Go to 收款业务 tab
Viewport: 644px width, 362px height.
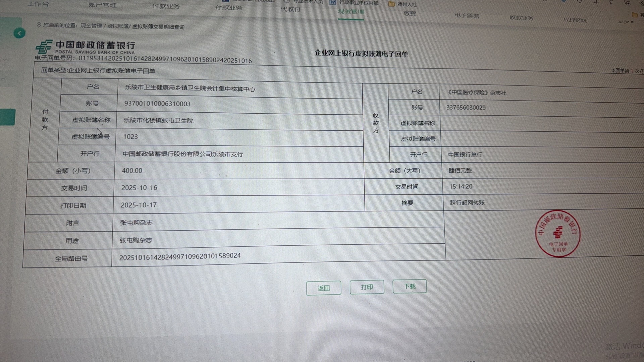522,18
